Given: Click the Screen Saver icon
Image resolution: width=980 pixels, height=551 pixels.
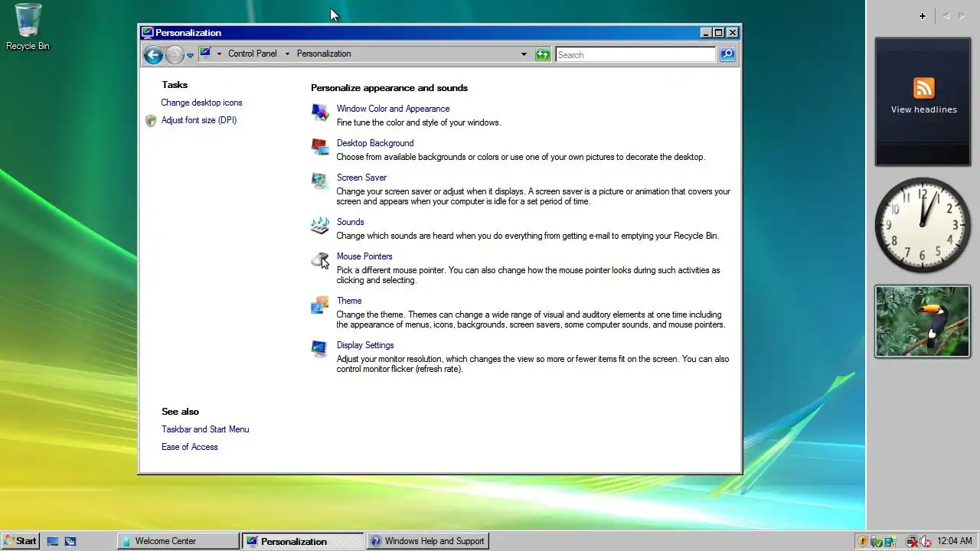Looking at the screenshot, I should pos(320,181).
